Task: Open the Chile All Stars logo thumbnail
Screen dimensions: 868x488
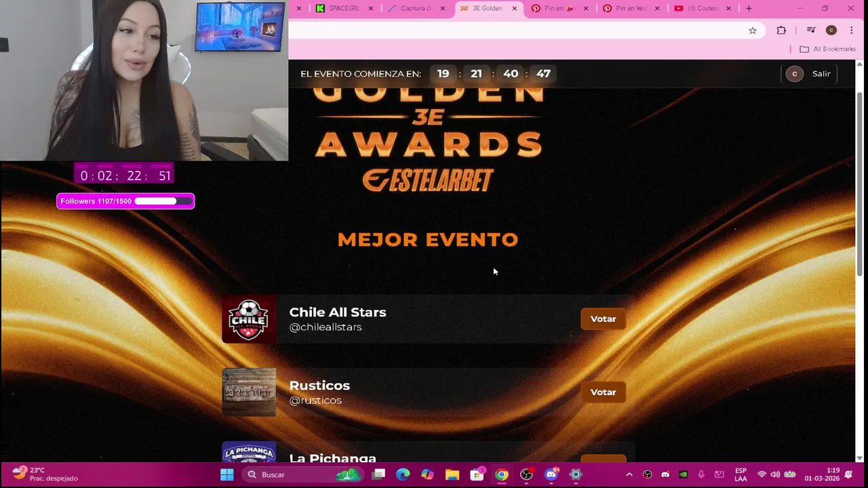Action: tap(249, 319)
